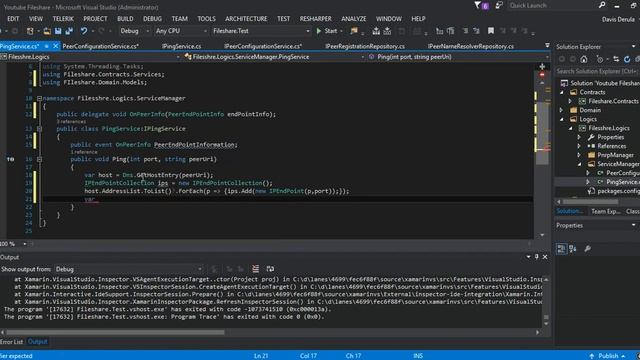Viewport: 640px width, 360px height.
Task: Select PingService.cs in Solution Explorer
Action: point(622,182)
